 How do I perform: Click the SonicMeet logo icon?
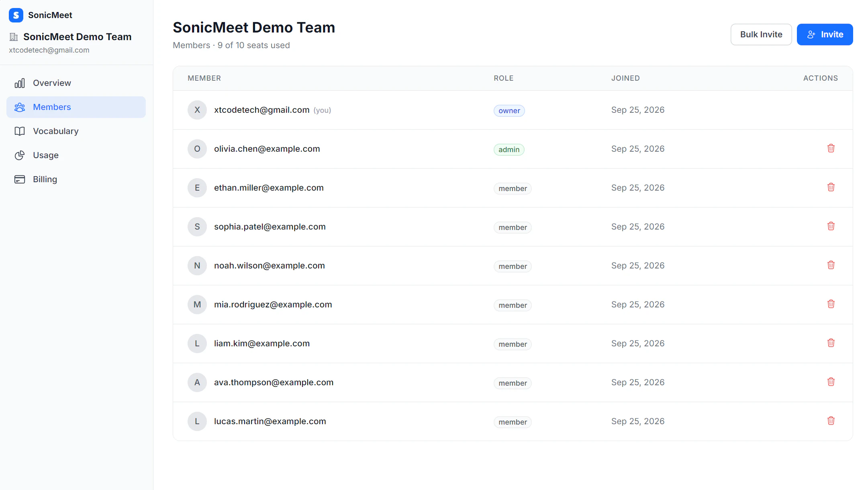tap(16, 15)
